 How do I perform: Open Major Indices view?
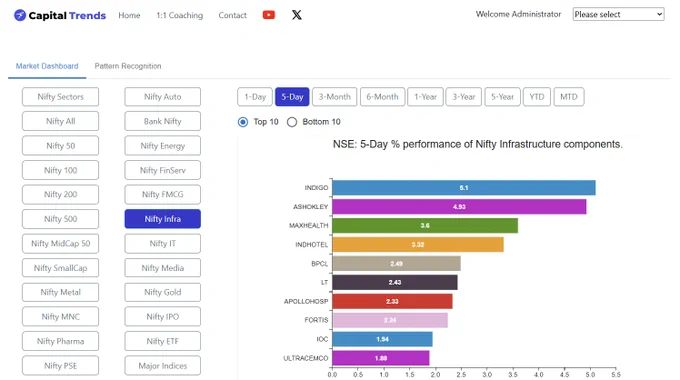[x=163, y=366]
